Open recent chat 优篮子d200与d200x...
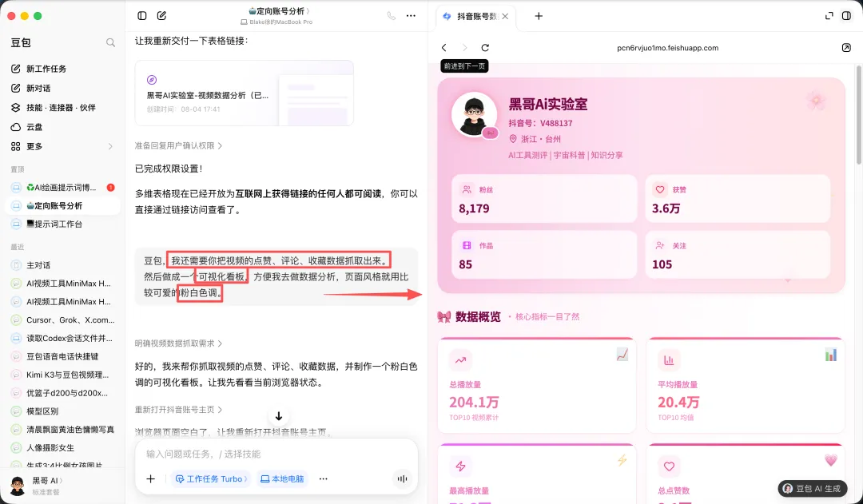The width and height of the screenshot is (863, 504). pyautogui.click(x=62, y=393)
